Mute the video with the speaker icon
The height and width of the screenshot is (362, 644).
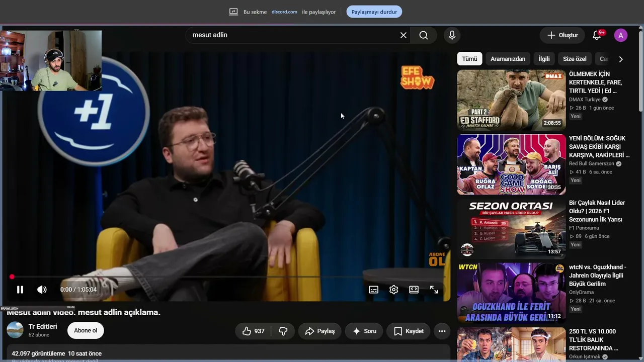[42, 290]
